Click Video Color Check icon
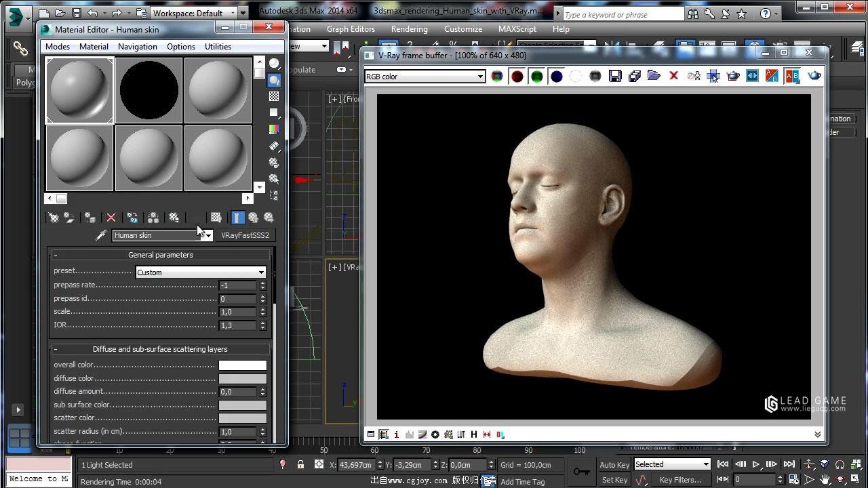This screenshot has width=868, height=488. point(274,129)
